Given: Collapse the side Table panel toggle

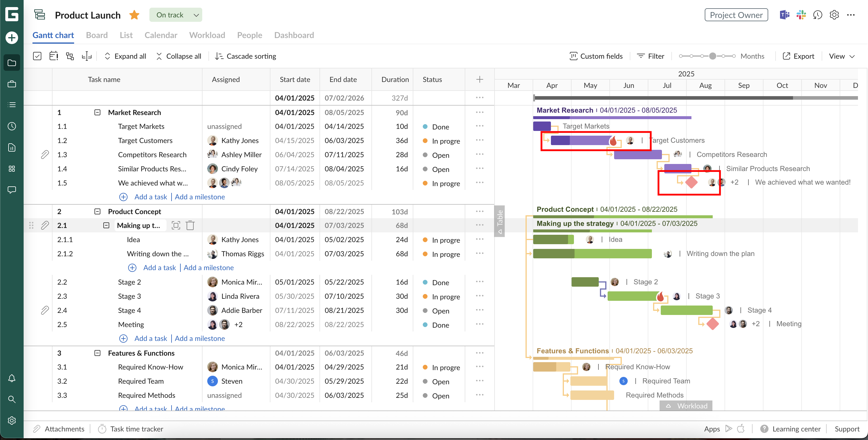Looking at the screenshot, I should tap(500, 221).
